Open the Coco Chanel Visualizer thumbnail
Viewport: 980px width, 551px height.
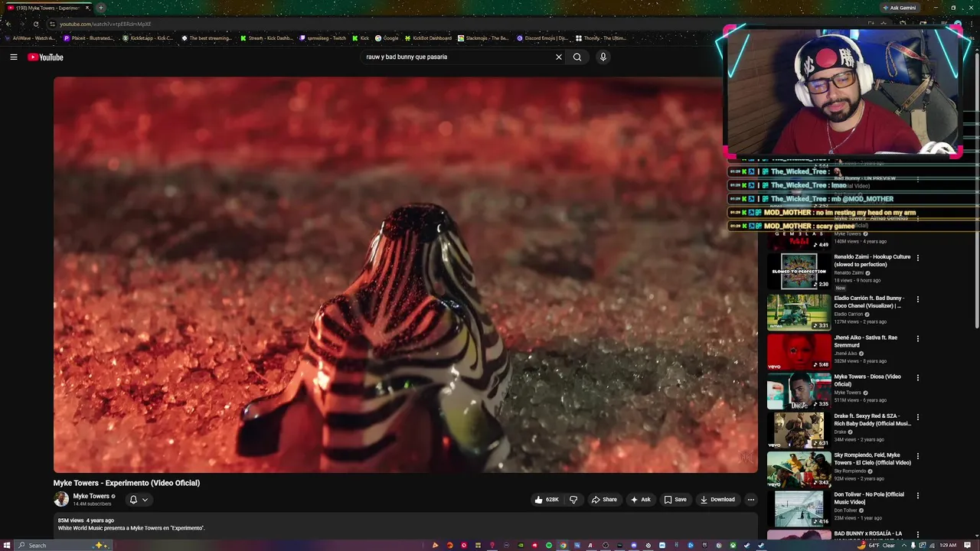(799, 311)
